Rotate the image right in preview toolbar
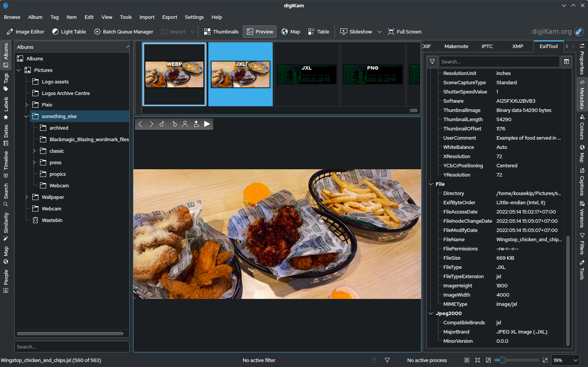 coord(174,124)
